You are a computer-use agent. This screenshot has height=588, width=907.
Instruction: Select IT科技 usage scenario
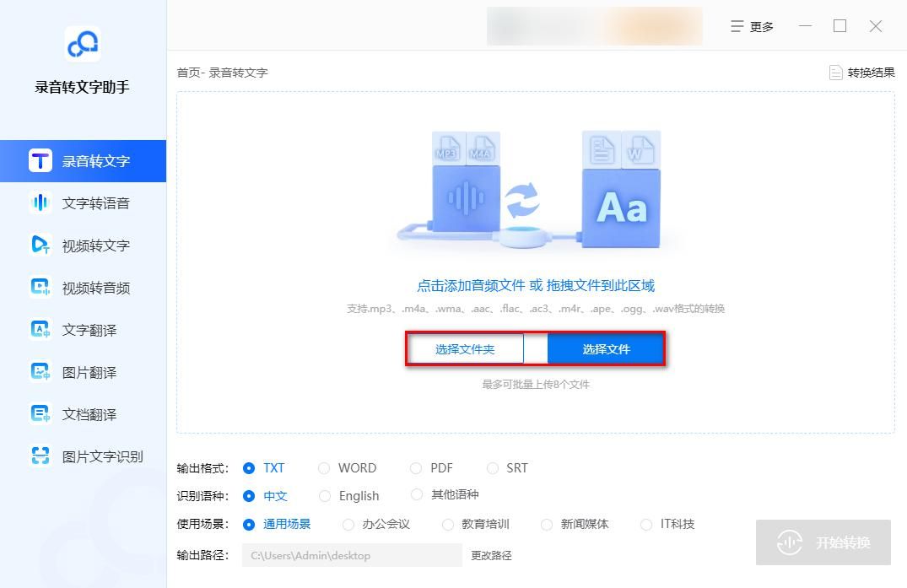tap(646, 525)
